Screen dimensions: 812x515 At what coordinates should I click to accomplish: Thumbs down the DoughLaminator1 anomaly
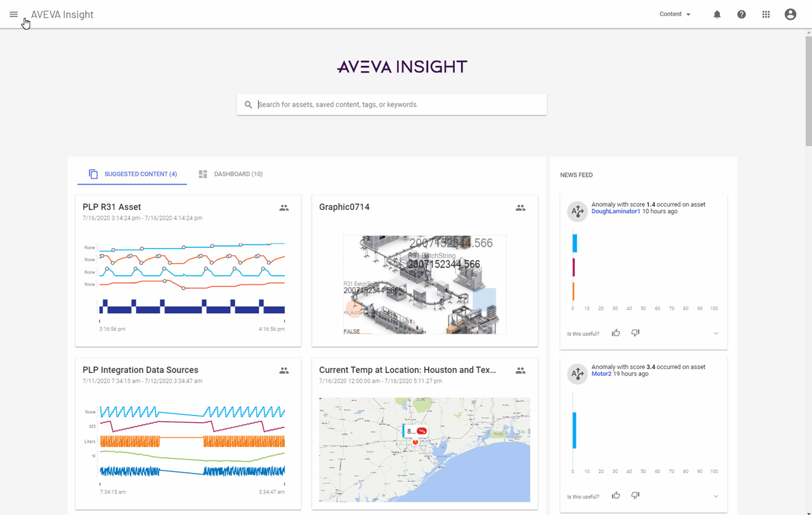pos(635,333)
